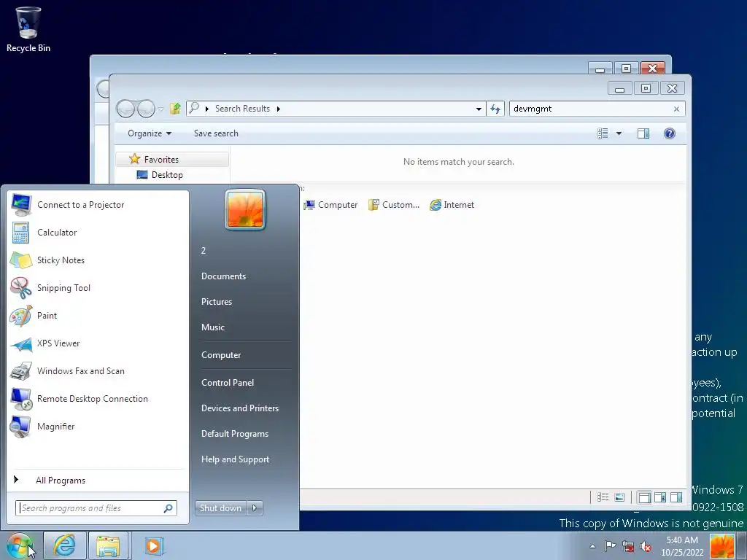The width and height of the screenshot is (747, 560).
Task: Open Internet Explorer from taskbar
Action: [x=65, y=545]
